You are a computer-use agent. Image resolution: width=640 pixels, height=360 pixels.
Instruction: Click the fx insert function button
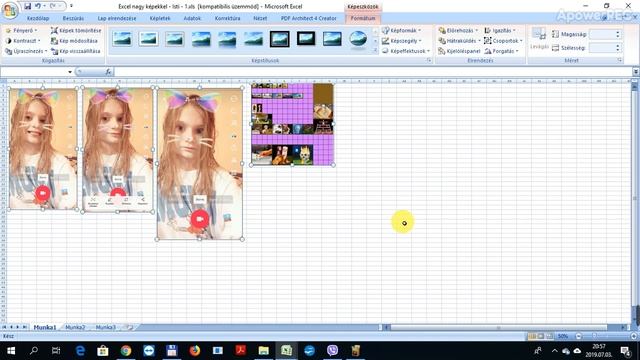[x=108, y=72]
